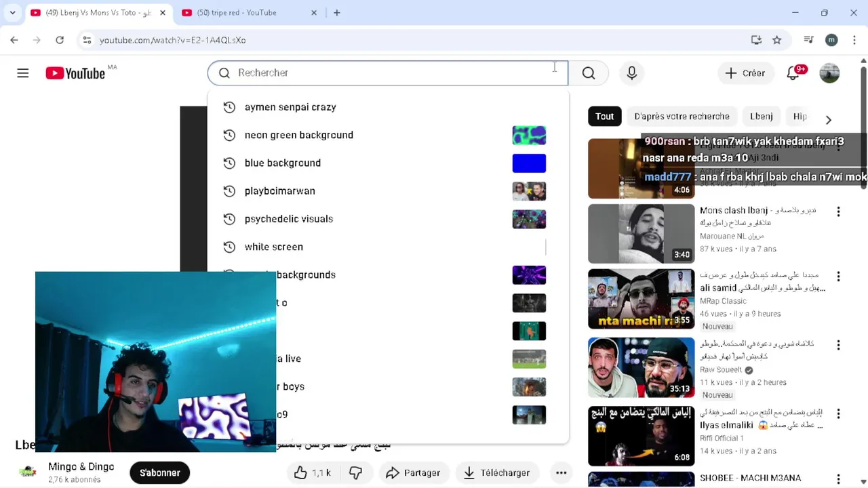Click the solid blue suggestion thumbnail
This screenshot has height=488, width=868.
click(x=529, y=163)
